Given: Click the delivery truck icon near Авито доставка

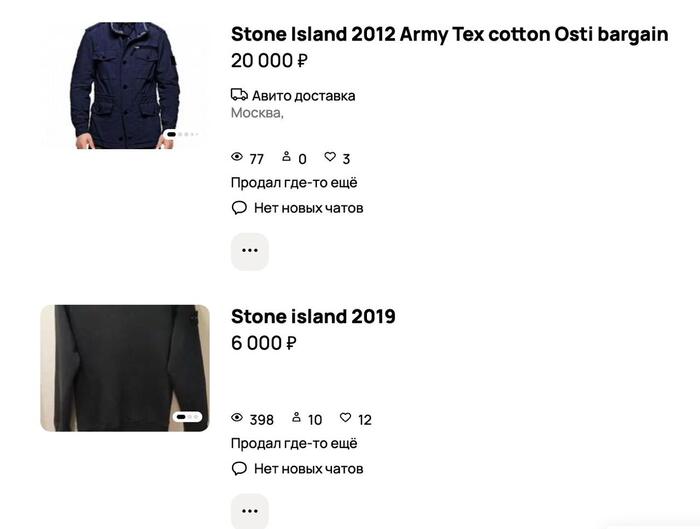Looking at the screenshot, I should 239,95.
